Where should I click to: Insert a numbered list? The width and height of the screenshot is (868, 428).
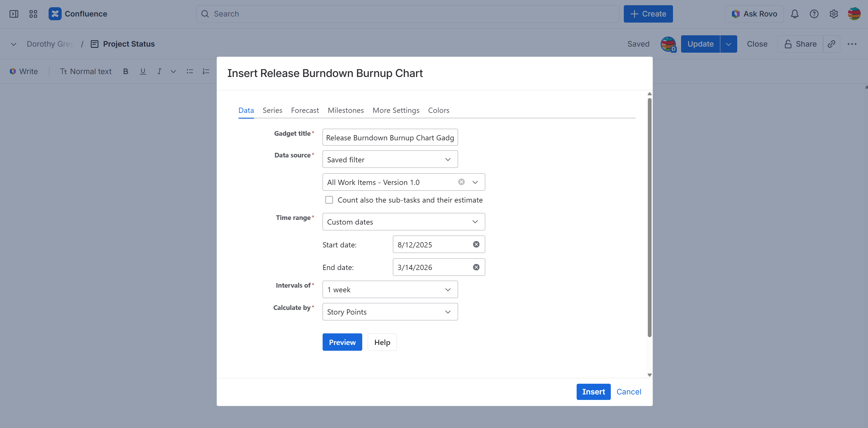click(206, 71)
